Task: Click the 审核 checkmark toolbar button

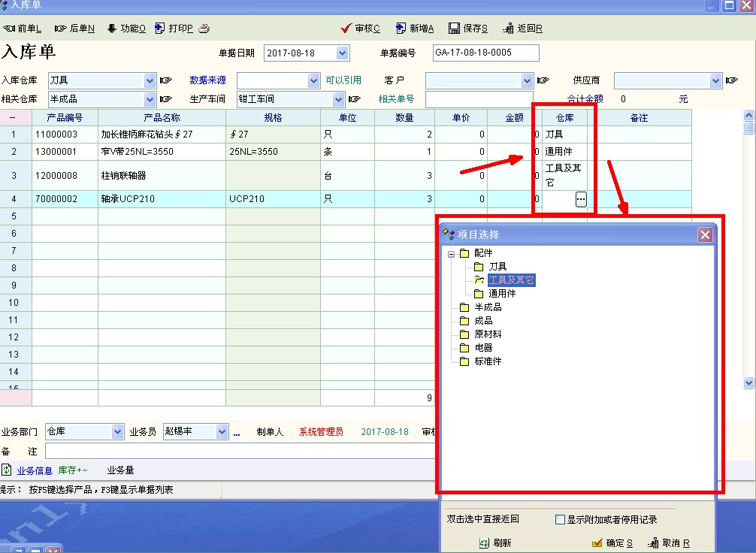Action: [360, 29]
